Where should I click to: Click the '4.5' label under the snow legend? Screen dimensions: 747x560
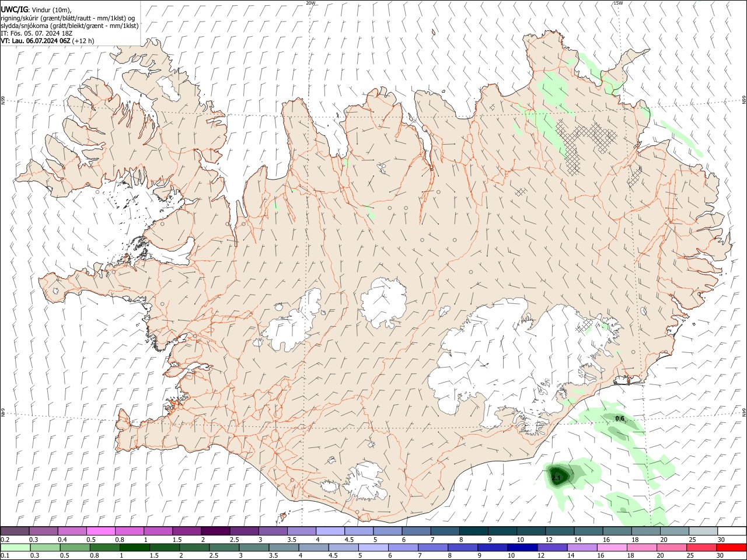[349, 540]
